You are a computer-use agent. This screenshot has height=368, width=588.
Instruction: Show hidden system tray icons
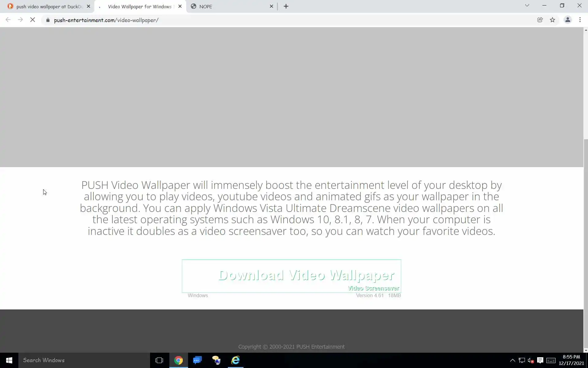[512, 360]
